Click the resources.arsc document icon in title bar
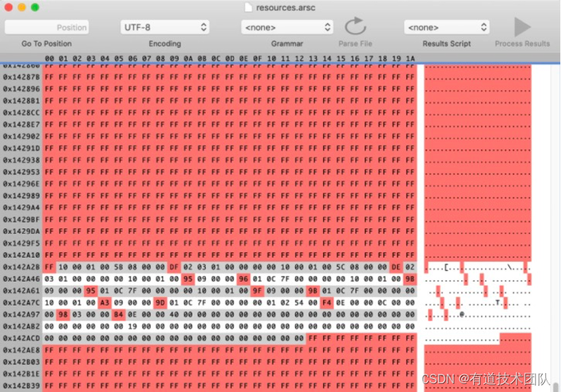 pyautogui.click(x=248, y=7)
